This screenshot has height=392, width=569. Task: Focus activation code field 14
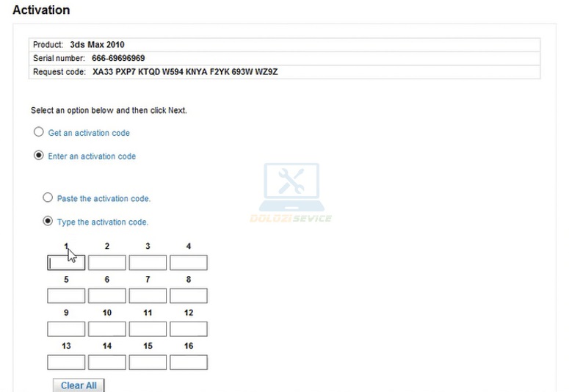[x=107, y=362]
